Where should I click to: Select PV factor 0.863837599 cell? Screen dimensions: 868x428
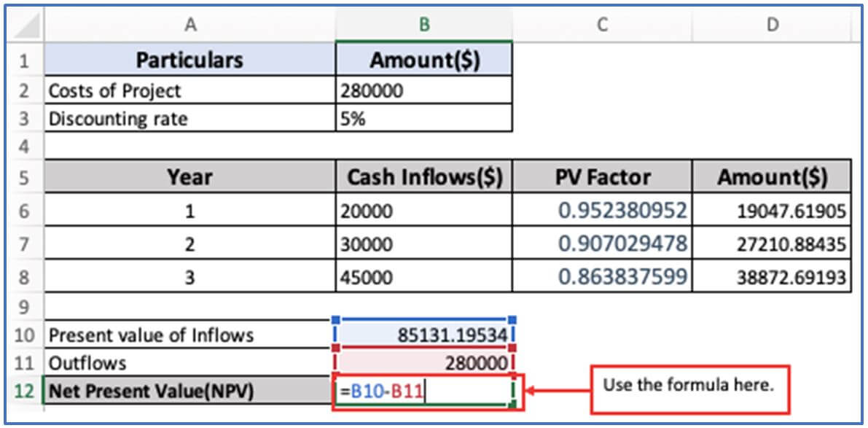pos(602,276)
